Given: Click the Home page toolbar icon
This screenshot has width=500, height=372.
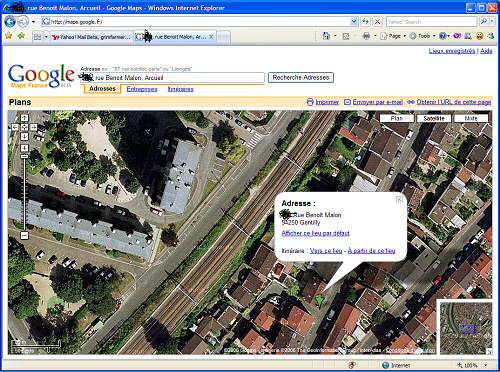Looking at the screenshot, I should point(326,36).
